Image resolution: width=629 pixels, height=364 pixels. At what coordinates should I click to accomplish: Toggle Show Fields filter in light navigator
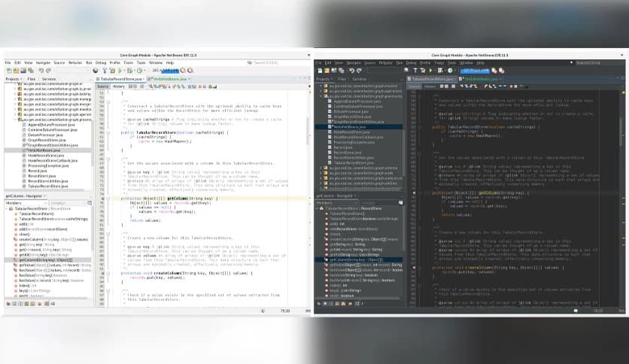(14, 304)
